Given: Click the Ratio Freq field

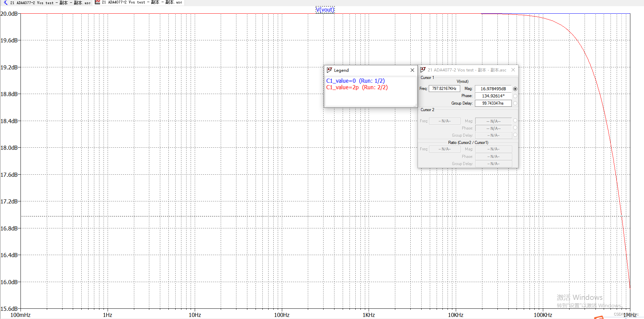Looking at the screenshot, I should click(444, 149).
